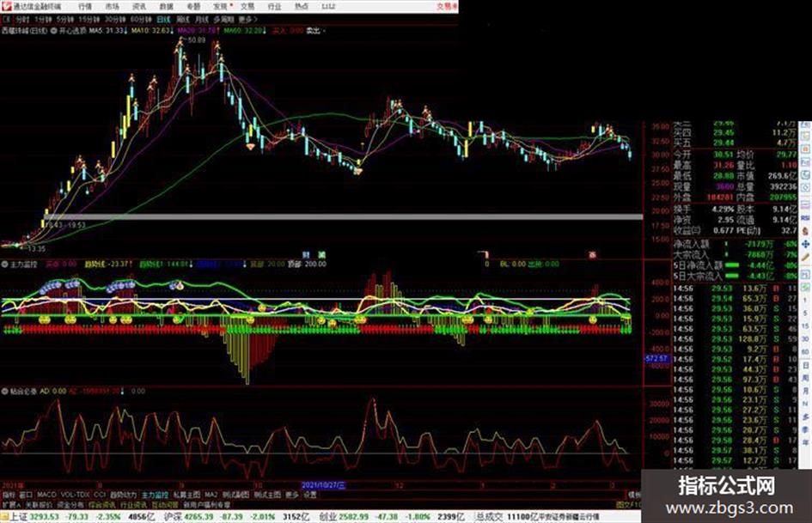Select the 周线 period tab

click(183, 20)
